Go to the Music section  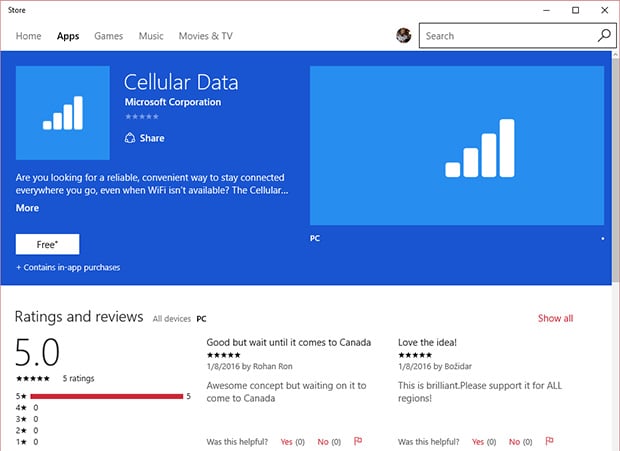tap(151, 36)
